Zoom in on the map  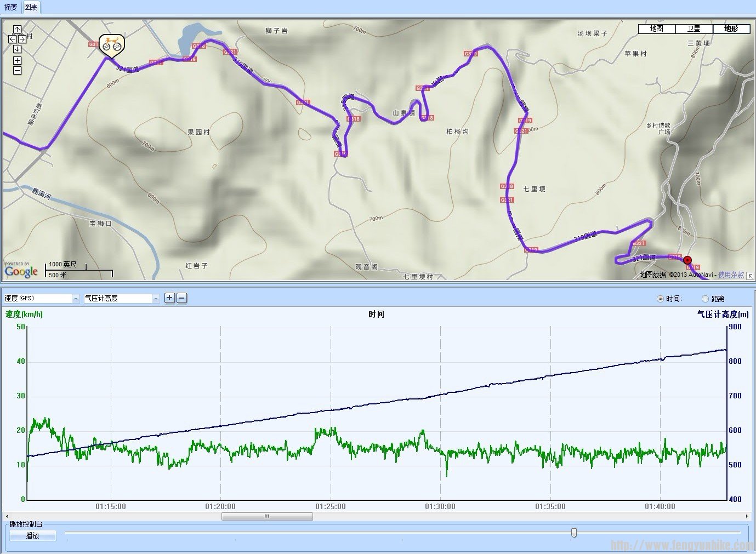17,60
